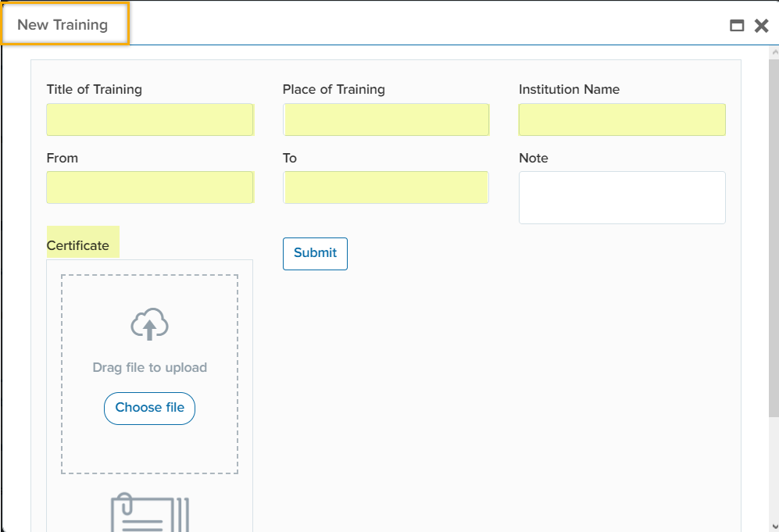779x532 pixels.
Task: Maximize the New Training dialog
Action: [736, 26]
